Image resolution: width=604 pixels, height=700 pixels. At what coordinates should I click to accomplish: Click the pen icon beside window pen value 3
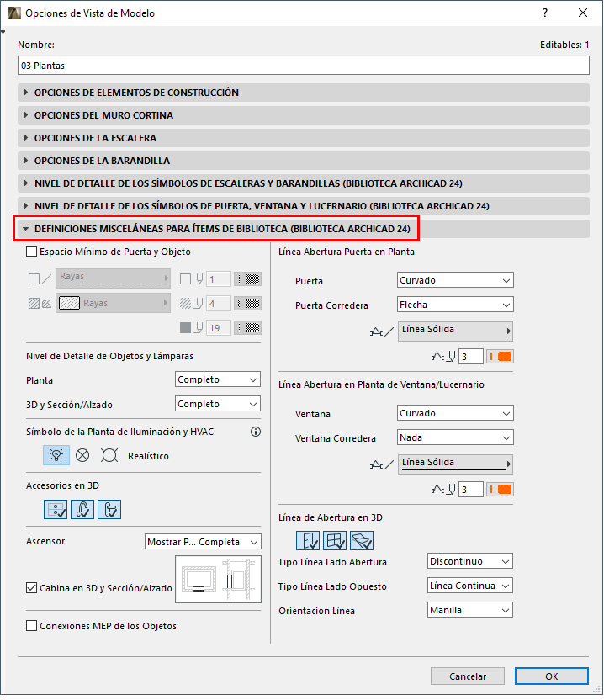[443, 490]
